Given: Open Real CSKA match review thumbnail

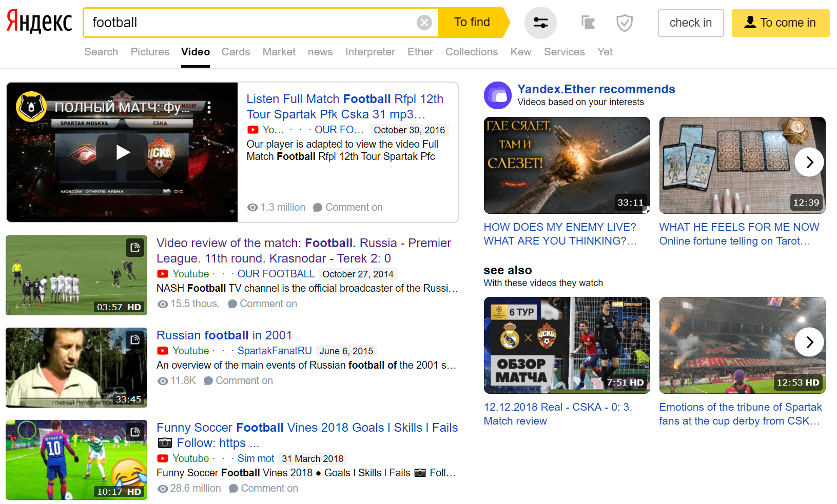Looking at the screenshot, I should [567, 345].
